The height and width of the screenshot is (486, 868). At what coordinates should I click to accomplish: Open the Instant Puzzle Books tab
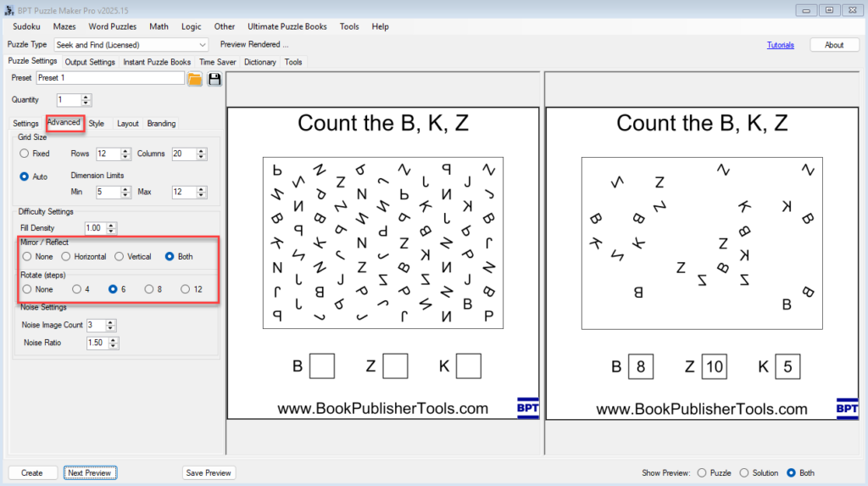pyautogui.click(x=157, y=62)
